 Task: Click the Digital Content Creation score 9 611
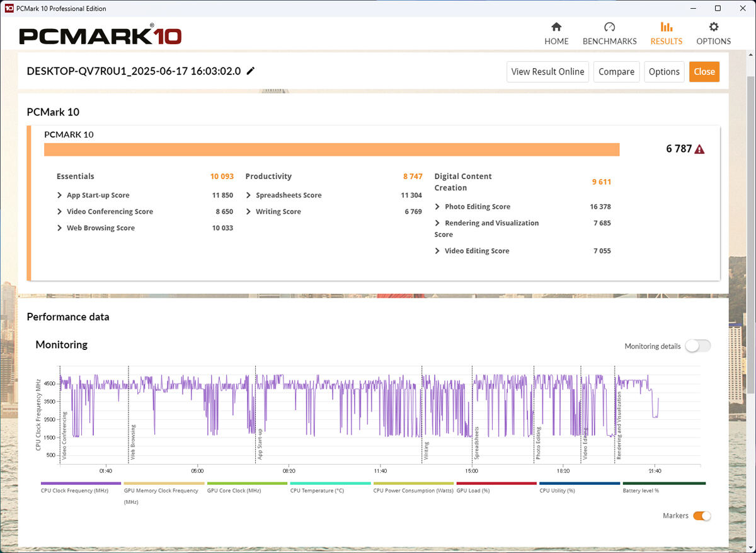602,182
